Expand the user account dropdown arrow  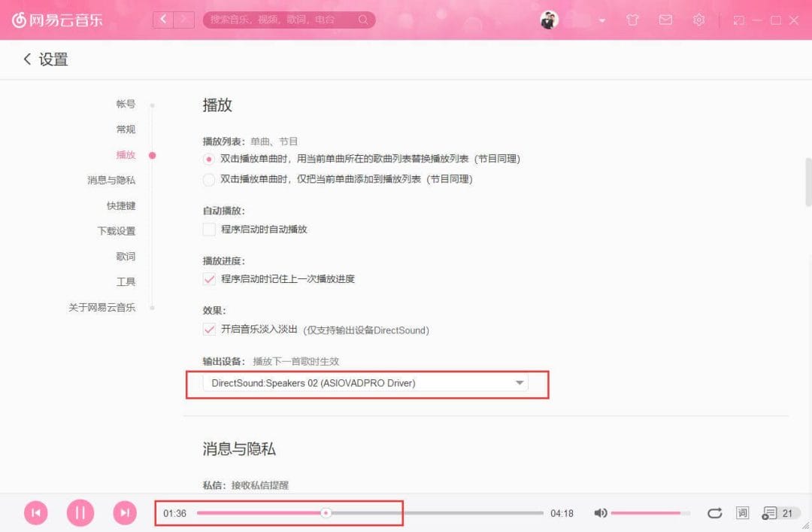coord(601,20)
